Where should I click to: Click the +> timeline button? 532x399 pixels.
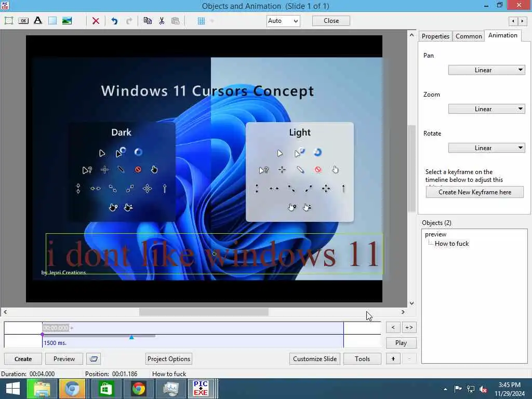pos(409,327)
